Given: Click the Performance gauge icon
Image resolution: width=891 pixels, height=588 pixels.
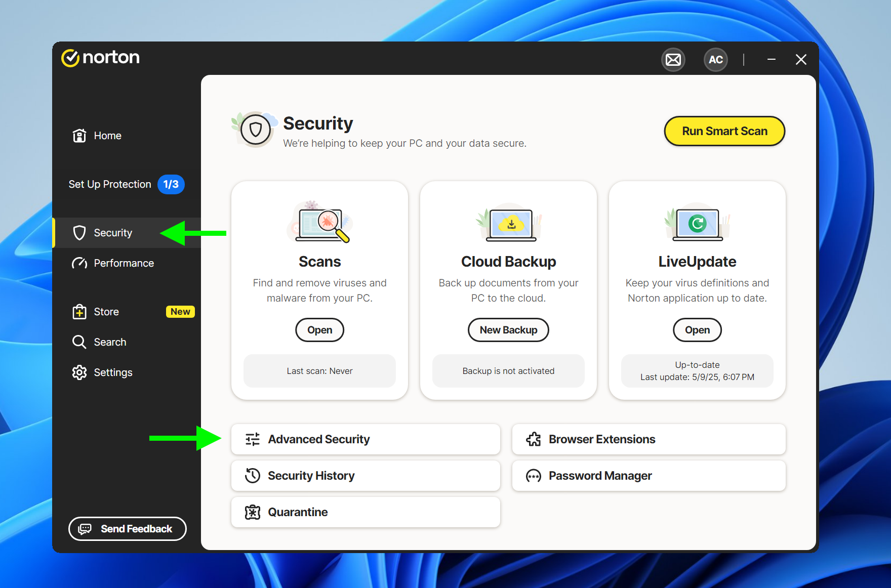Looking at the screenshot, I should [79, 263].
